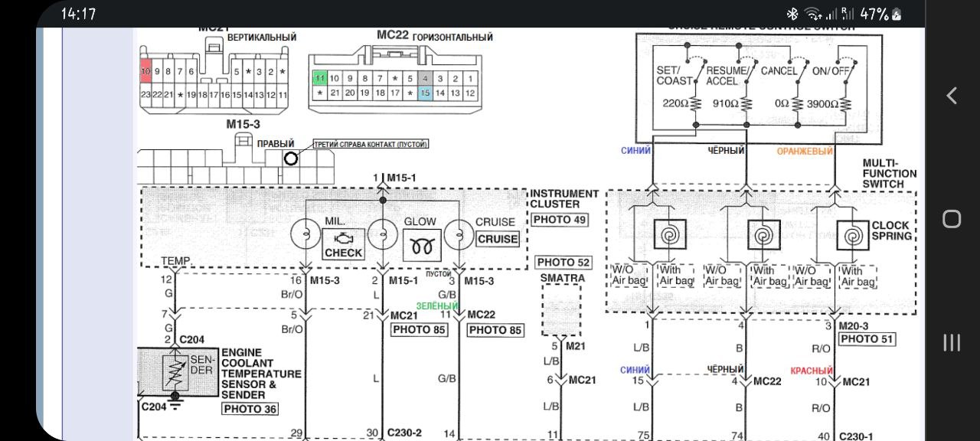Image resolution: width=980 pixels, height=441 pixels.
Task: Open the recent apps button
Action: tap(952, 342)
